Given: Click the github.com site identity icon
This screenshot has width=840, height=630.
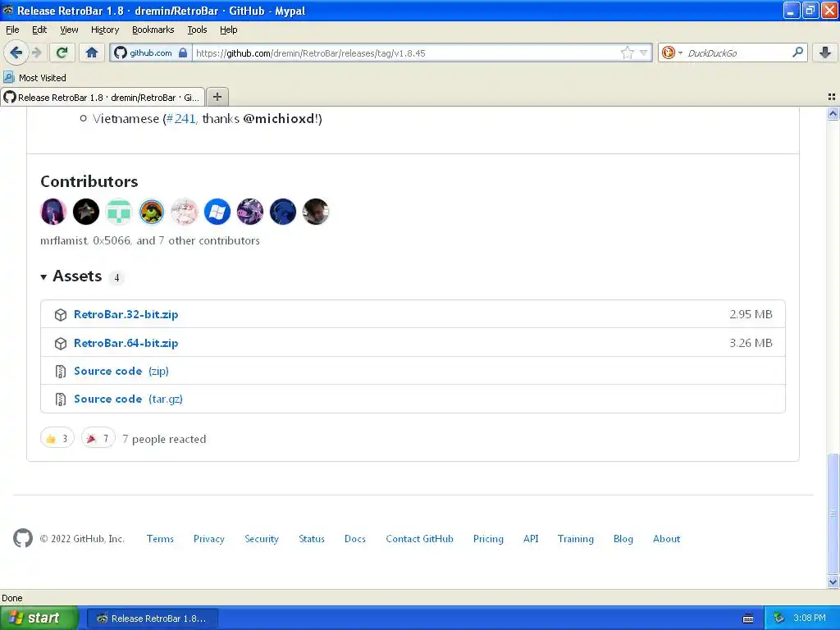Looking at the screenshot, I should 151,53.
